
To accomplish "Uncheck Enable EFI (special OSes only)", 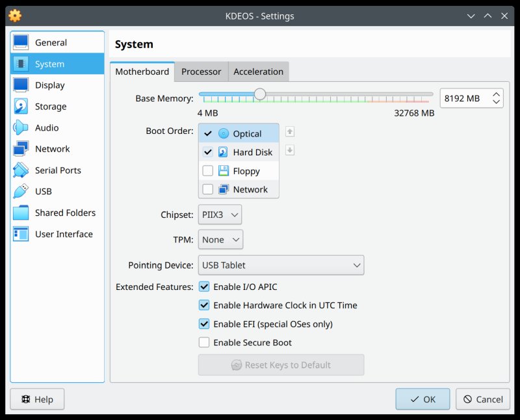I will pos(204,324).
